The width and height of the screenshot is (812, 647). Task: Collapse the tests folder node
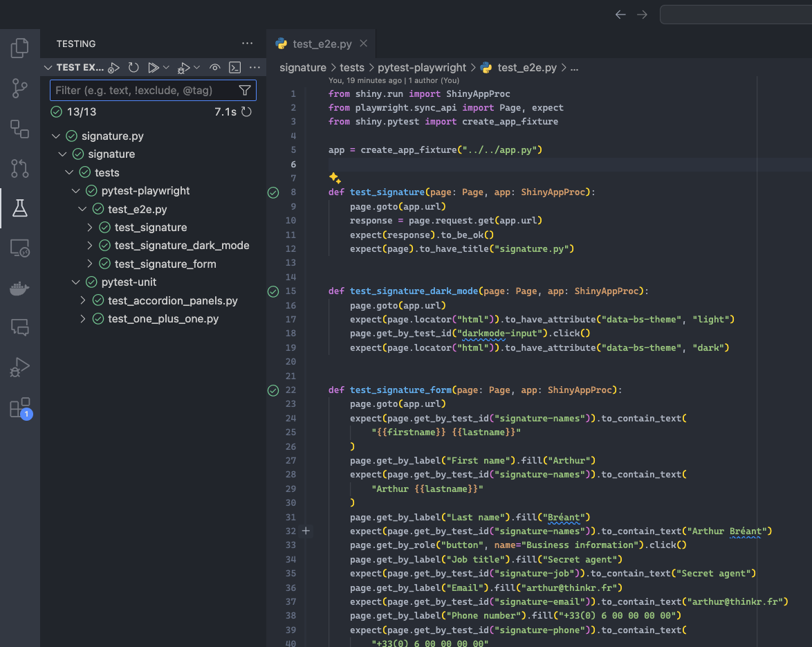click(69, 172)
